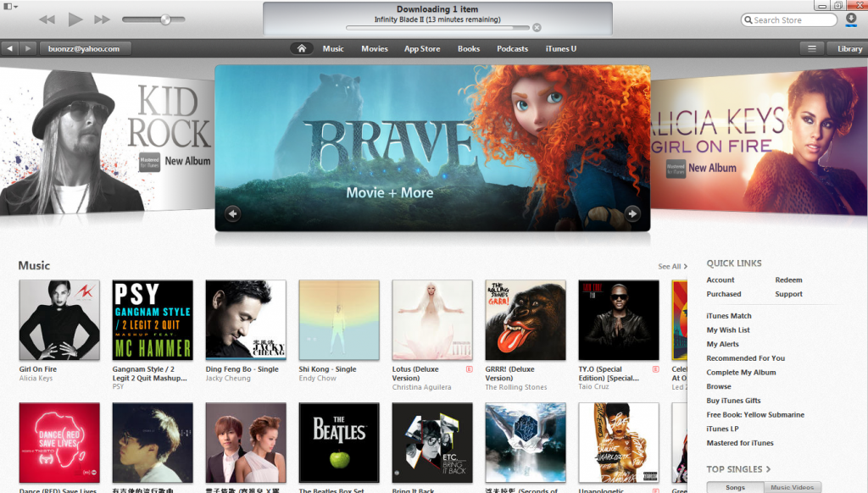Image resolution: width=868 pixels, height=493 pixels.
Task: Go back in store history
Action: [10, 48]
